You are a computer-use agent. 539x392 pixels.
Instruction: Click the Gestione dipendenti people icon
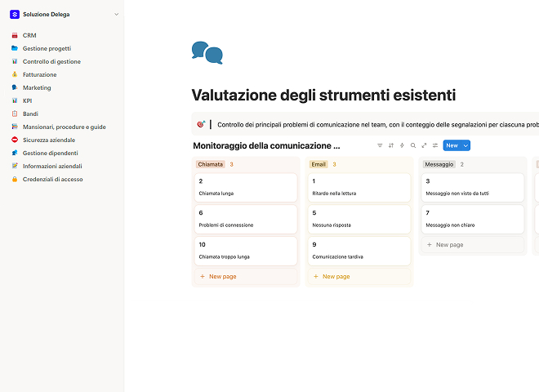click(x=15, y=153)
